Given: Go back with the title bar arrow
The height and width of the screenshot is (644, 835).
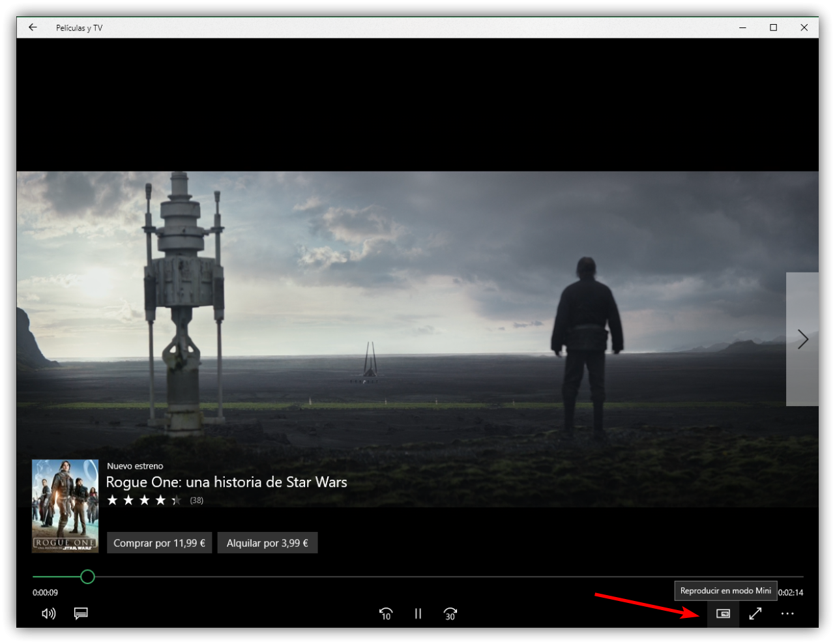Looking at the screenshot, I should click(33, 27).
